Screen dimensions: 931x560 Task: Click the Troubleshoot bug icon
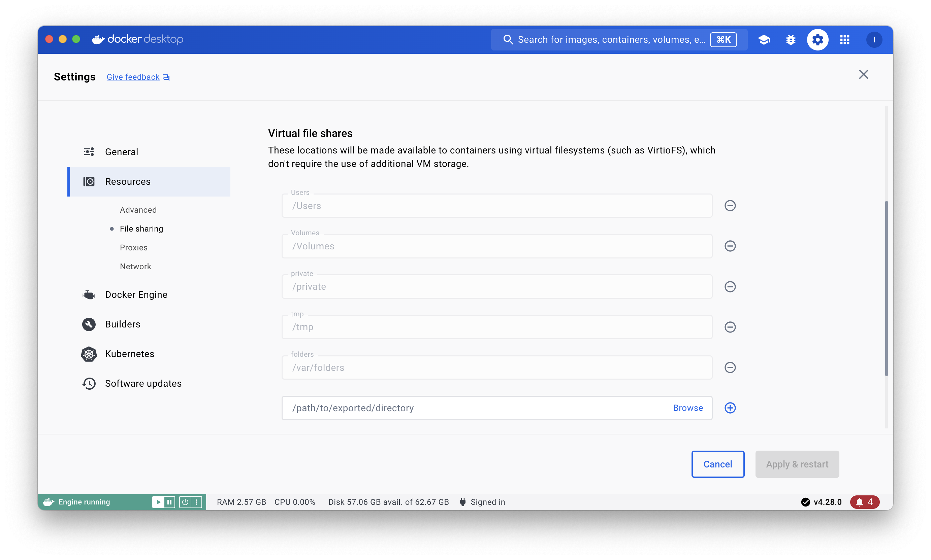(791, 40)
